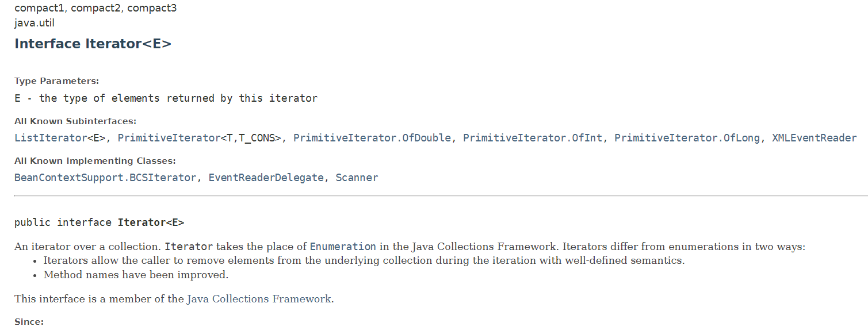Click the 'All Known Subinterfaces:' label
The image size is (868, 334).
pyautogui.click(x=75, y=121)
